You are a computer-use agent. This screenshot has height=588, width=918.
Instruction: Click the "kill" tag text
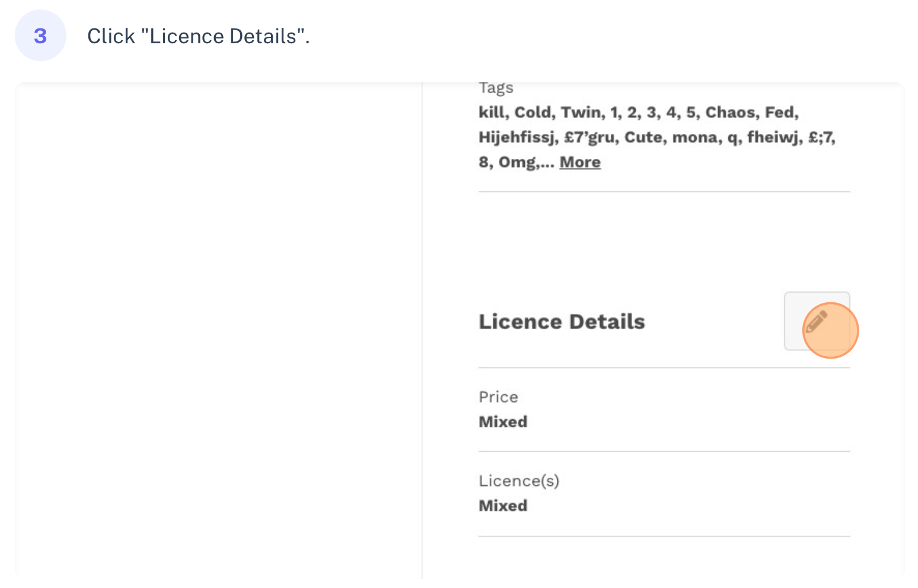(492, 112)
